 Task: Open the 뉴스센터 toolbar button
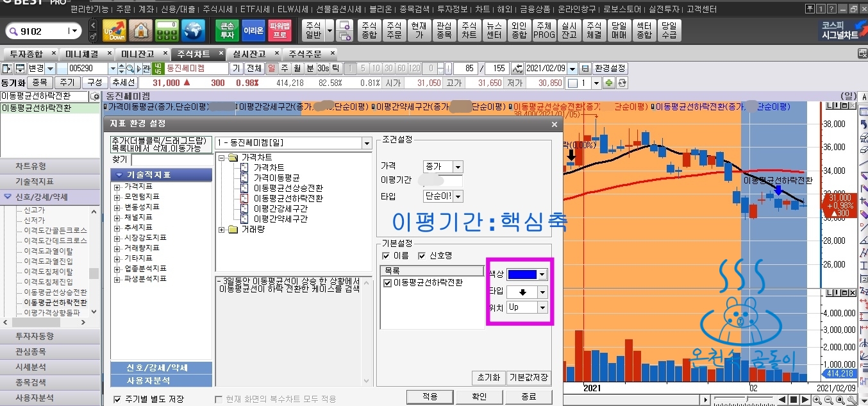pyautogui.click(x=494, y=30)
